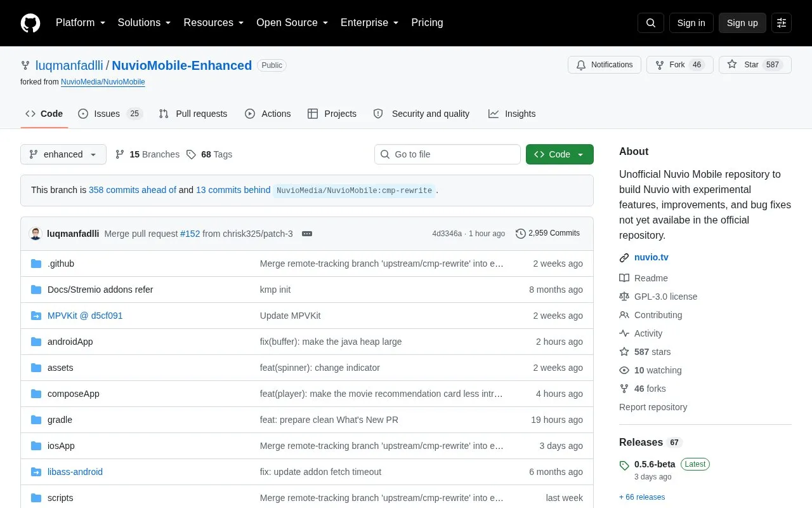Open the androidApp folder

point(70,342)
